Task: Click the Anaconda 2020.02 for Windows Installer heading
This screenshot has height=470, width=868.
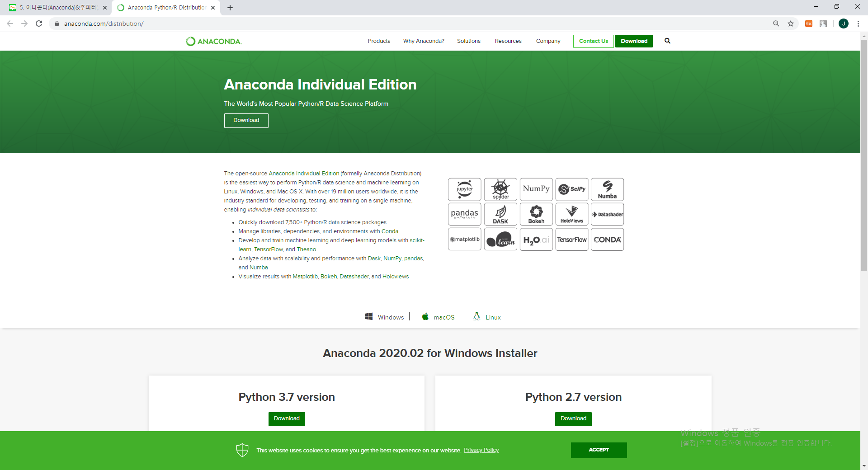Action: (x=430, y=353)
